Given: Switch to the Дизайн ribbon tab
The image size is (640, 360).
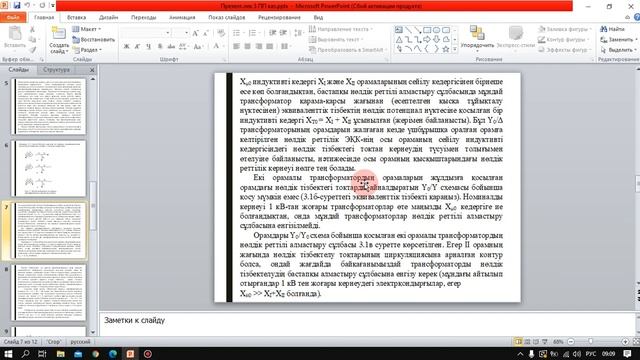Looking at the screenshot, I should coord(109,18).
